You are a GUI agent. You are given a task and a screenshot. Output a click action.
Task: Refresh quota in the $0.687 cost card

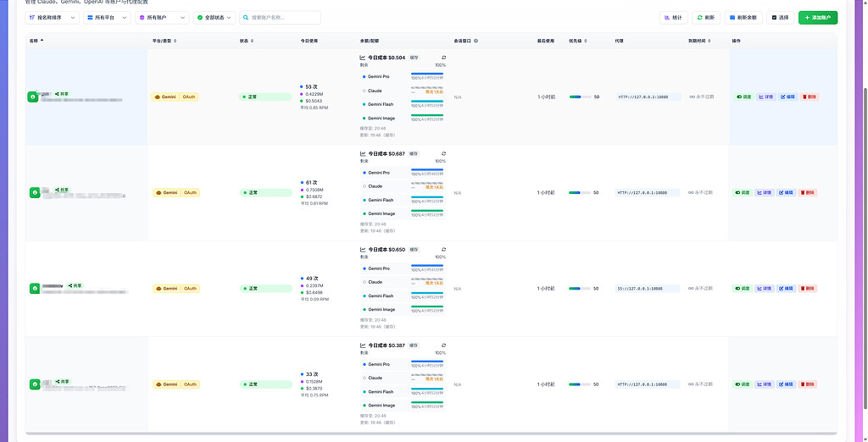(443, 154)
